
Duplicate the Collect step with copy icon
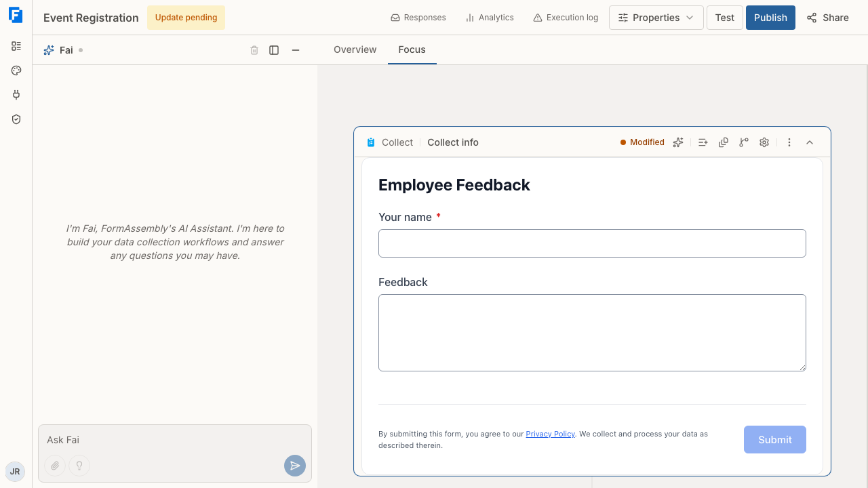(724, 142)
